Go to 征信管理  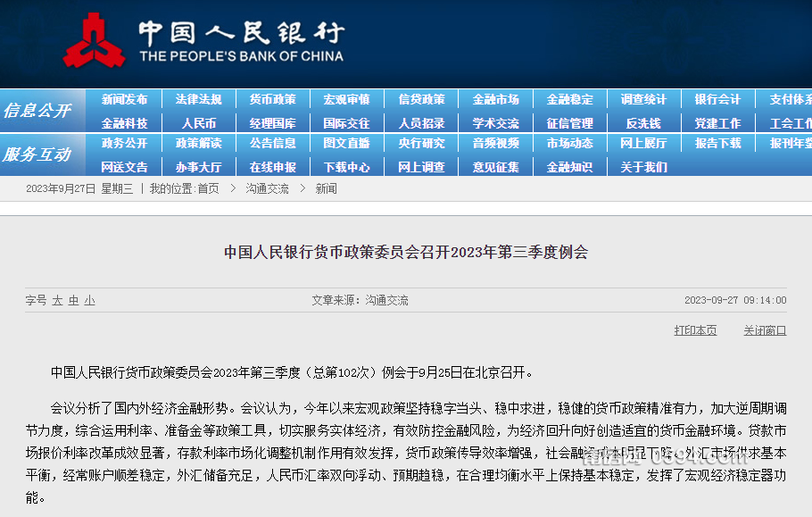(569, 123)
